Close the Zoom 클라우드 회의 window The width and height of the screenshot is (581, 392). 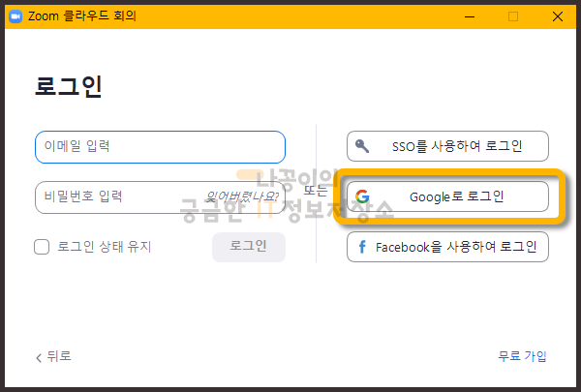[558, 16]
